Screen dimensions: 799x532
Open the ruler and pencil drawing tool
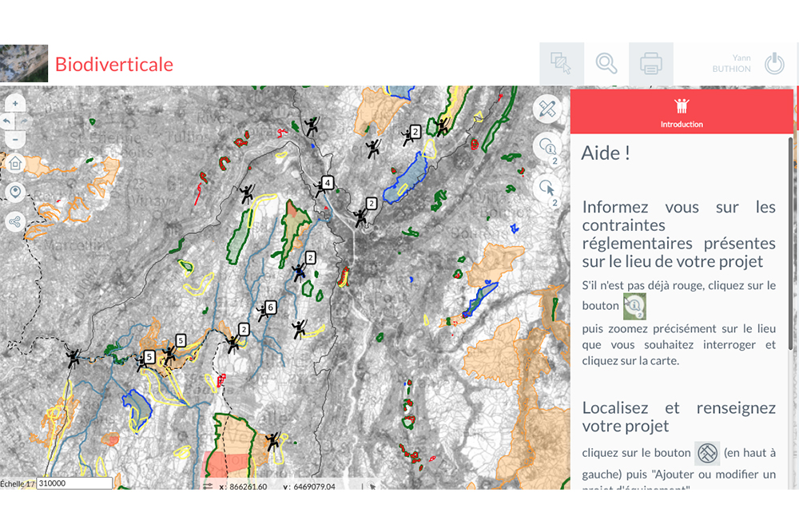547,109
